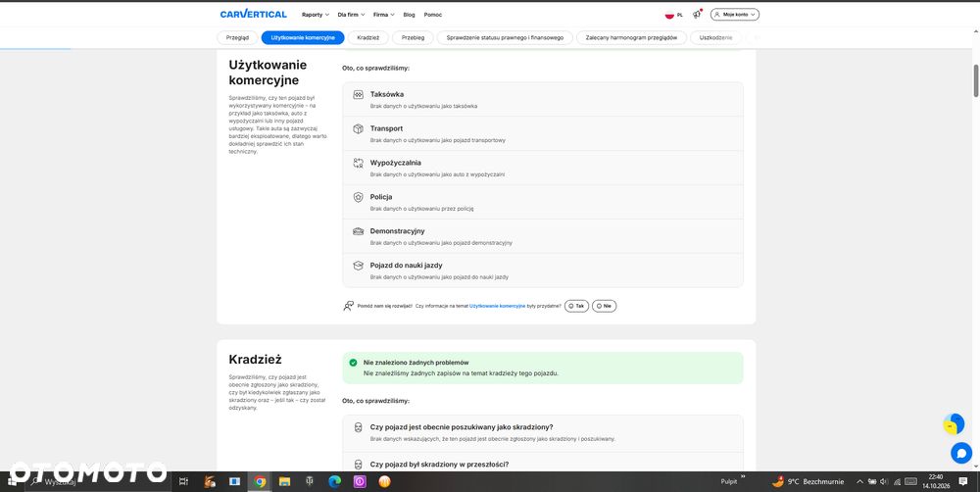Open the purple app in the taskbar
Viewport: 980px width, 492px height.
coord(360,481)
